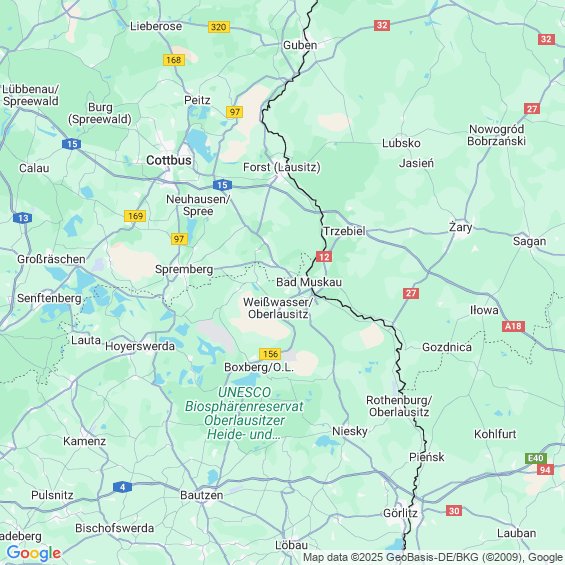Click the E40 green road shield
This screenshot has height=565, width=565.
click(x=536, y=458)
